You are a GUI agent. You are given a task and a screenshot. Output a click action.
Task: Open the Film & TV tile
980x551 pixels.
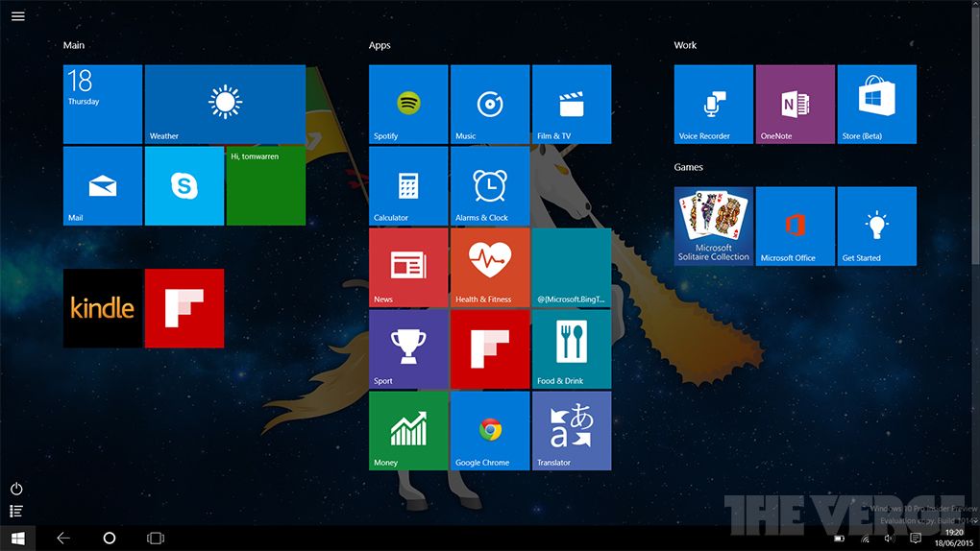pyautogui.click(x=572, y=105)
